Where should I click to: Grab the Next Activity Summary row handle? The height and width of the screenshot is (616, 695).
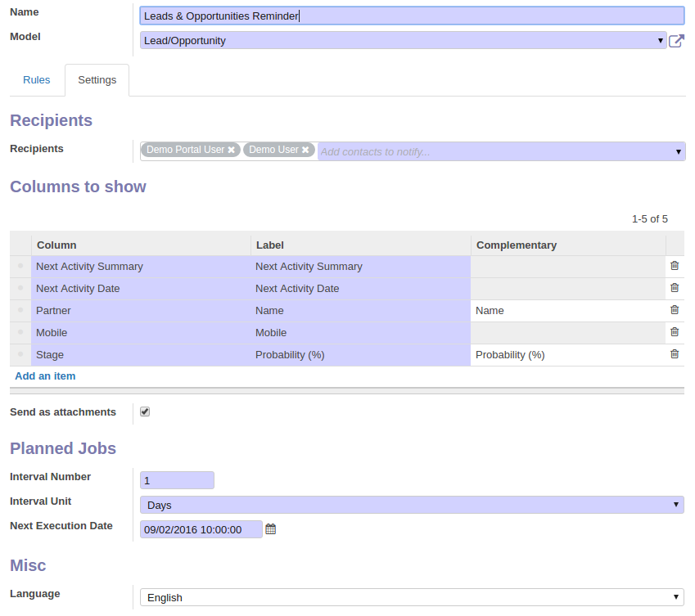tap(20, 266)
